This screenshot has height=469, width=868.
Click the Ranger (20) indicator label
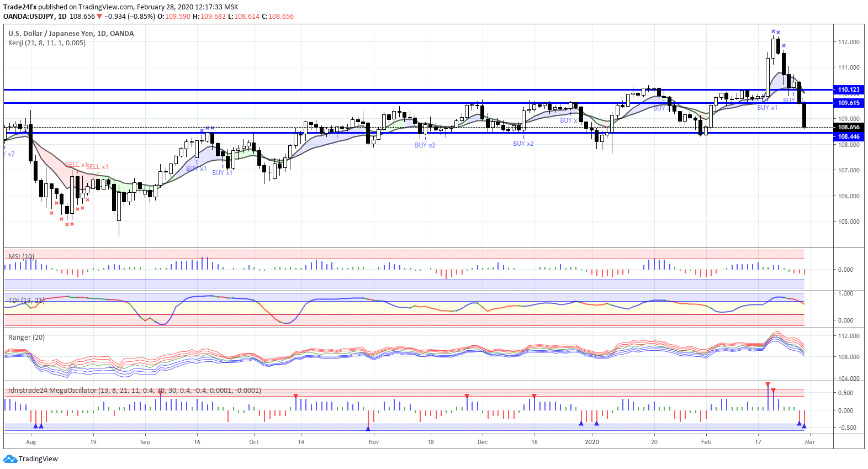(x=27, y=338)
